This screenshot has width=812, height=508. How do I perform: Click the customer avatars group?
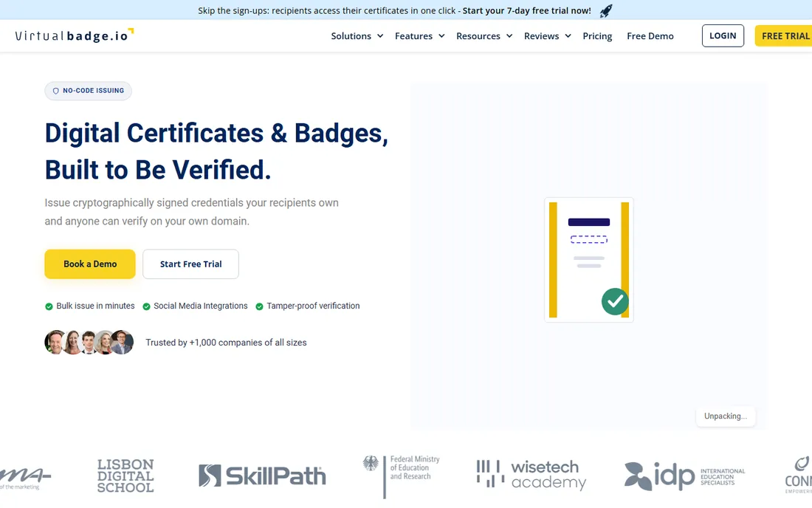[89, 343]
